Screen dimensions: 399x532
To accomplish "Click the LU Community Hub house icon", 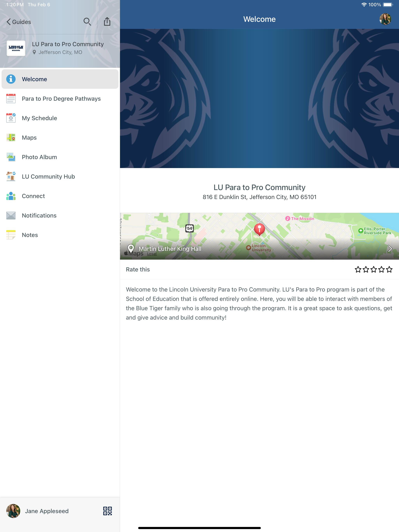I will click(11, 177).
